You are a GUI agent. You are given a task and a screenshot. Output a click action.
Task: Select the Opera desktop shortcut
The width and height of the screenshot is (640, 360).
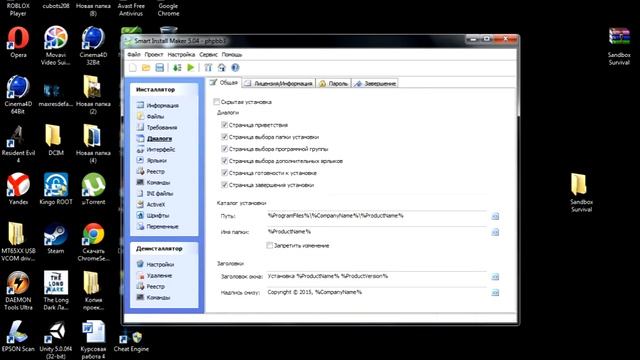pyautogui.click(x=18, y=42)
